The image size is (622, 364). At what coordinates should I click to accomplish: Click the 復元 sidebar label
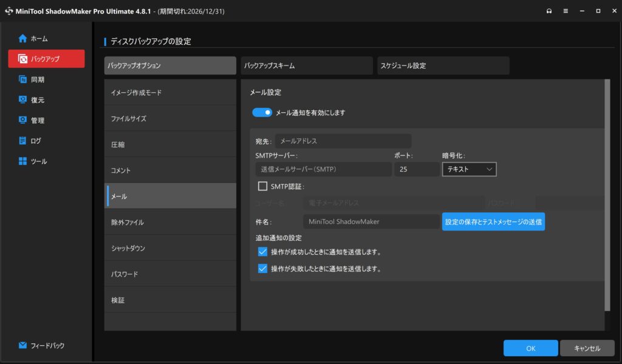[x=38, y=100]
